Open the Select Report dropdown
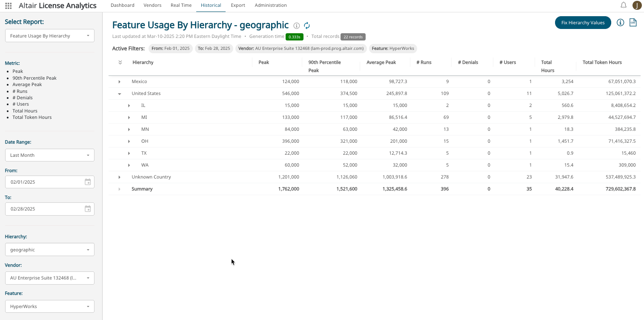The height and width of the screenshot is (320, 644). (49, 36)
